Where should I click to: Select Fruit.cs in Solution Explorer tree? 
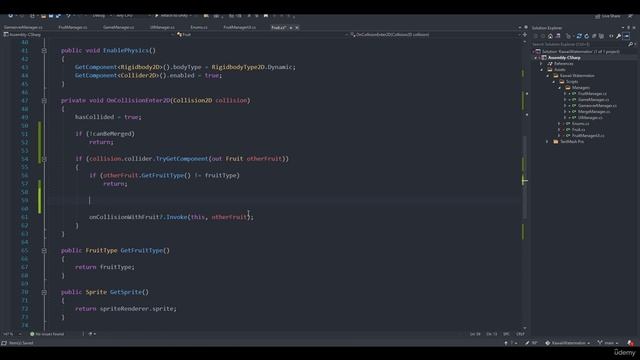click(x=578, y=130)
